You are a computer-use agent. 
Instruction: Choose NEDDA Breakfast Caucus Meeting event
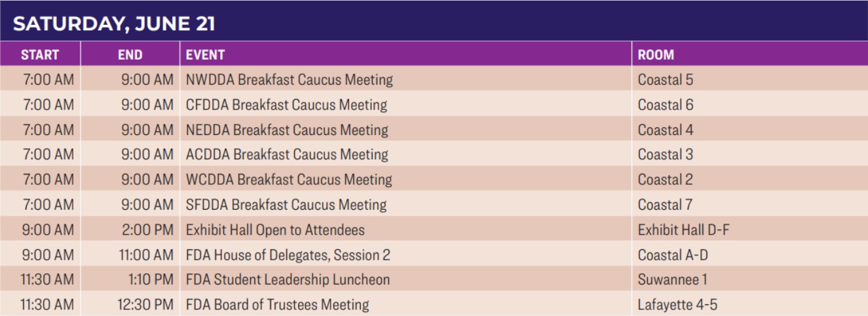coord(287,130)
